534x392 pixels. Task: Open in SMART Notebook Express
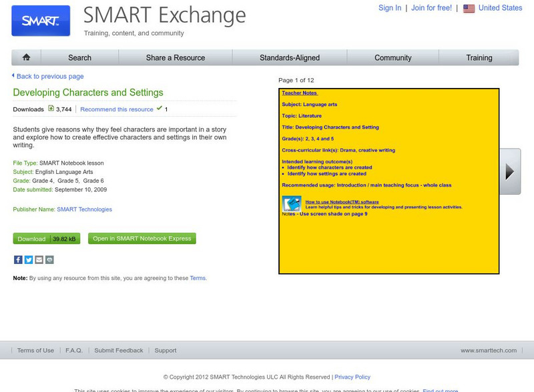point(142,239)
